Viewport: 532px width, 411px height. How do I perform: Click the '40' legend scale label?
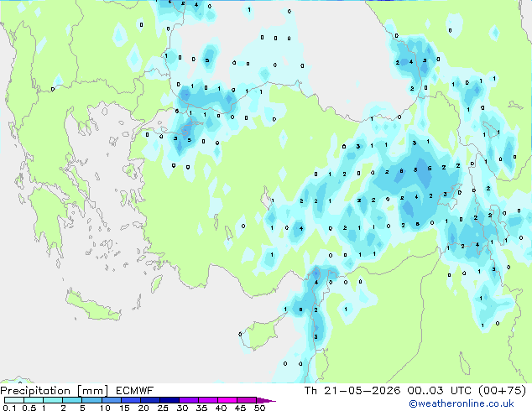coord(221,408)
